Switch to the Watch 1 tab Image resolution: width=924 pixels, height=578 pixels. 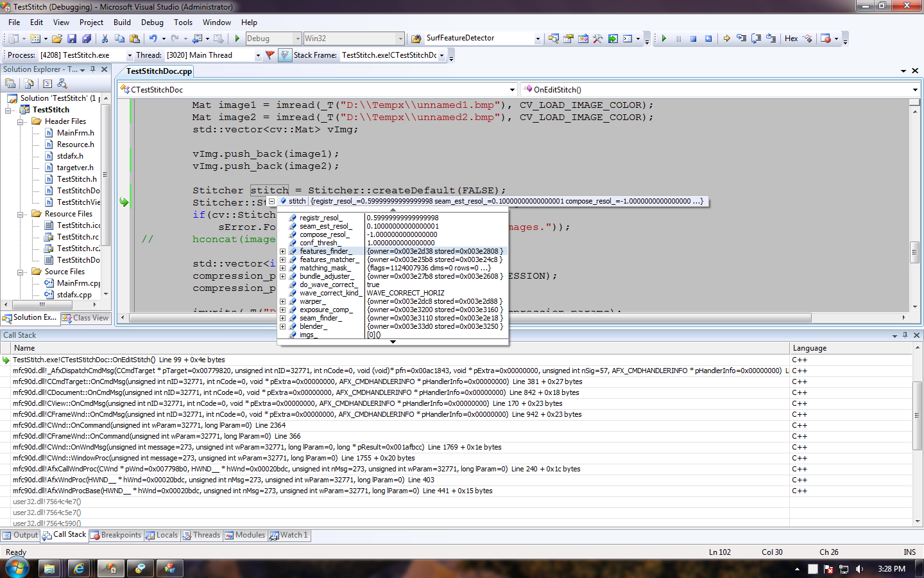point(289,535)
